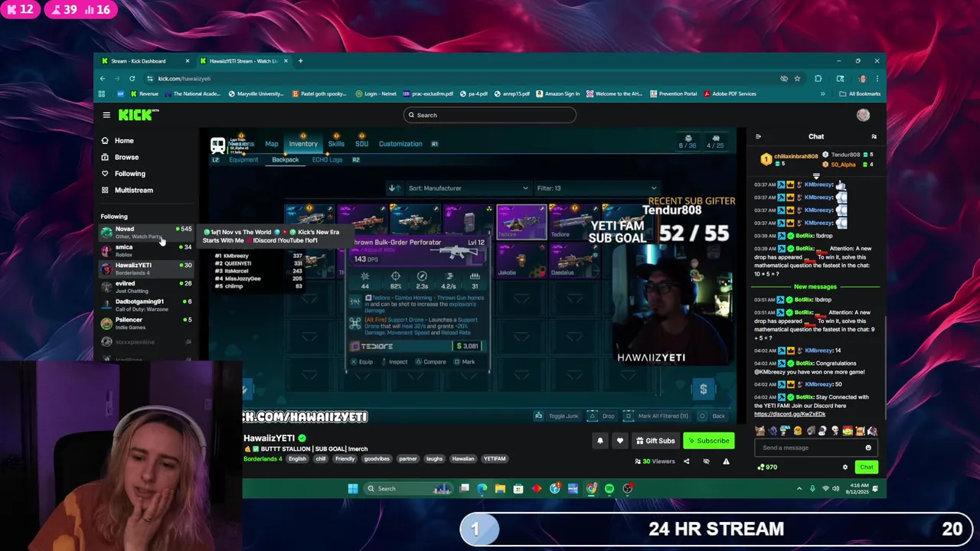Open File Explorer from the taskbar

click(x=500, y=488)
